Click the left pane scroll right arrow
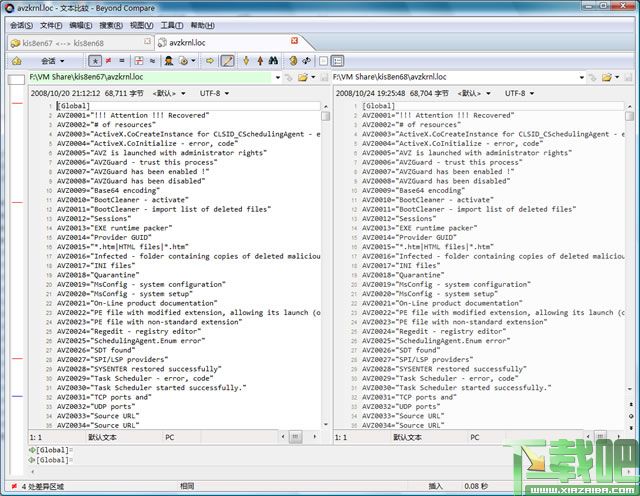The height and width of the screenshot is (496, 640). [314, 437]
